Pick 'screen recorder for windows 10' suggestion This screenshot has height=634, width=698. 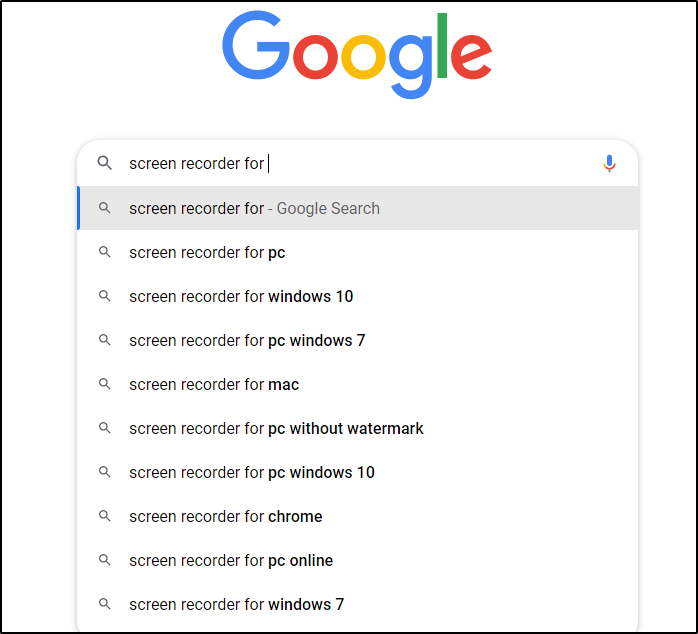pos(241,296)
